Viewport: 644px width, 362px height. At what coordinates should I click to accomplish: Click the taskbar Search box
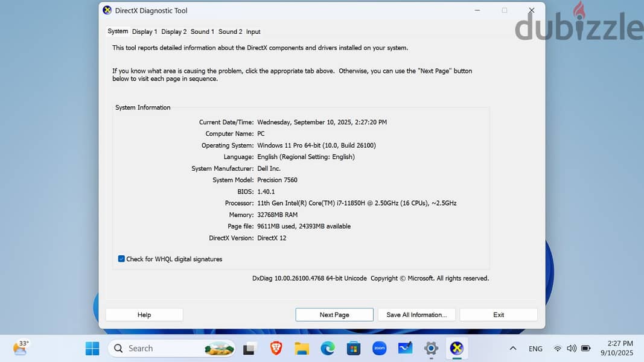click(171, 349)
